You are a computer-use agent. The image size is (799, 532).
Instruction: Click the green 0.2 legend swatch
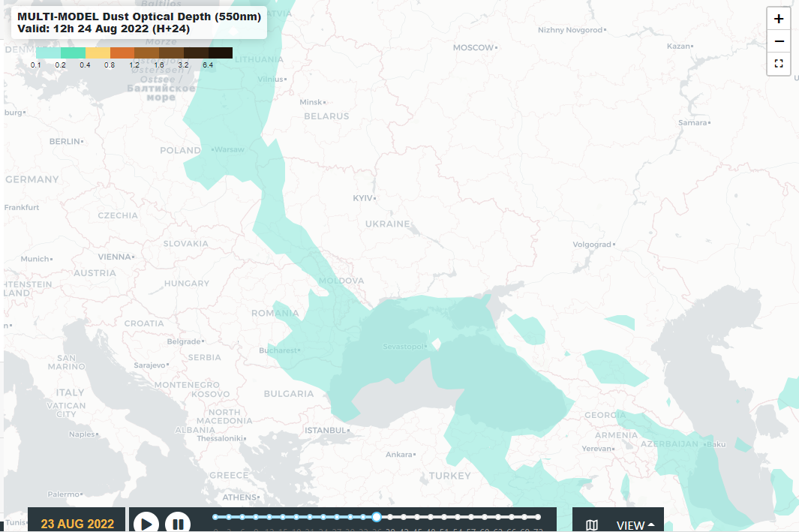[x=73, y=53]
